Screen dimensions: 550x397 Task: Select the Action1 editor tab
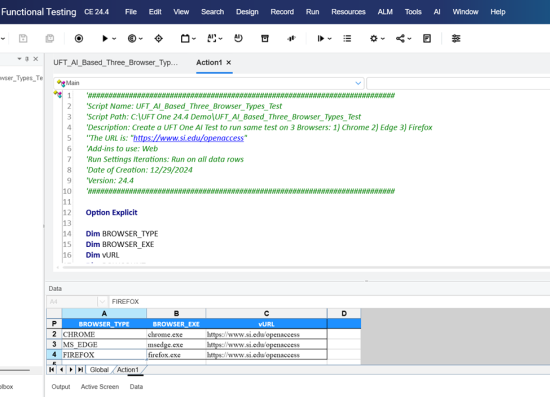coord(209,62)
